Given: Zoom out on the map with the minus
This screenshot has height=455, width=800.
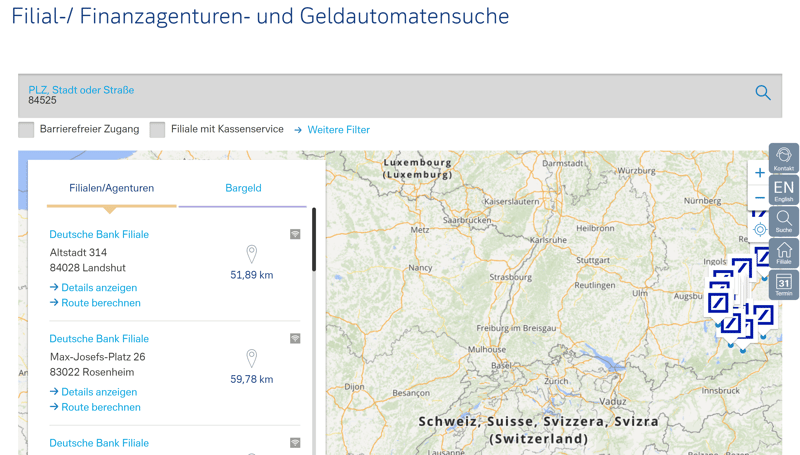Looking at the screenshot, I should click(x=759, y=198).
